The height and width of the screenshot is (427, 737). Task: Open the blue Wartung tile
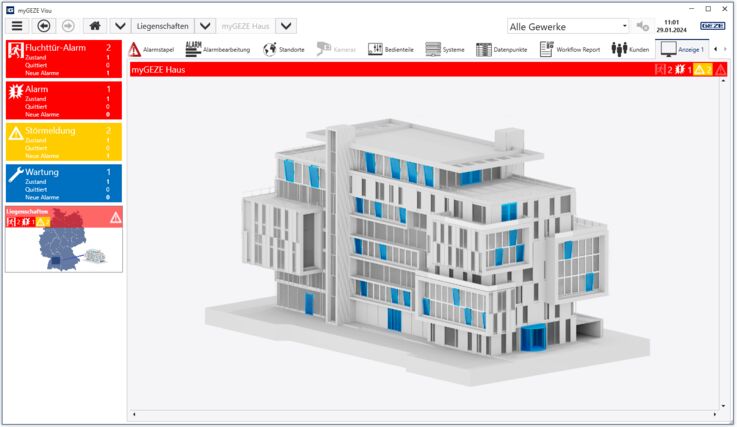point(64,183)
